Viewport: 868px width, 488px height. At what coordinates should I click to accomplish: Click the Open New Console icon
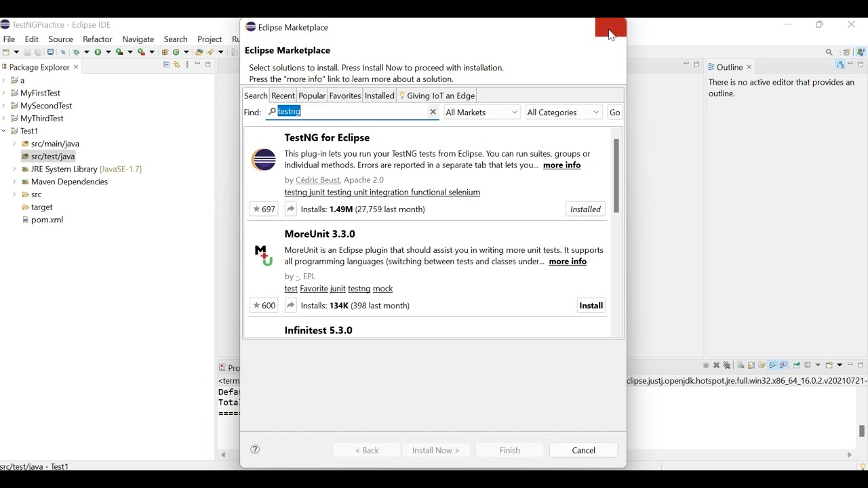829,365
